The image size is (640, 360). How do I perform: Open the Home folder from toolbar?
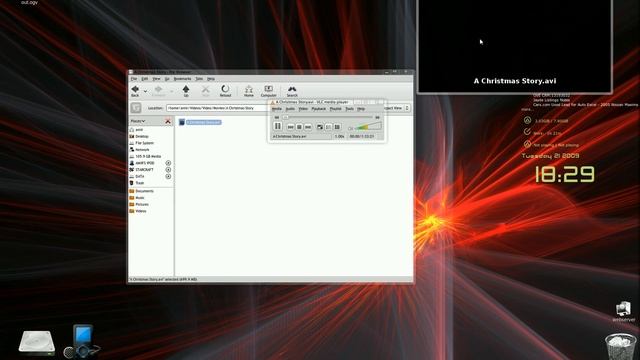point(249,91)
